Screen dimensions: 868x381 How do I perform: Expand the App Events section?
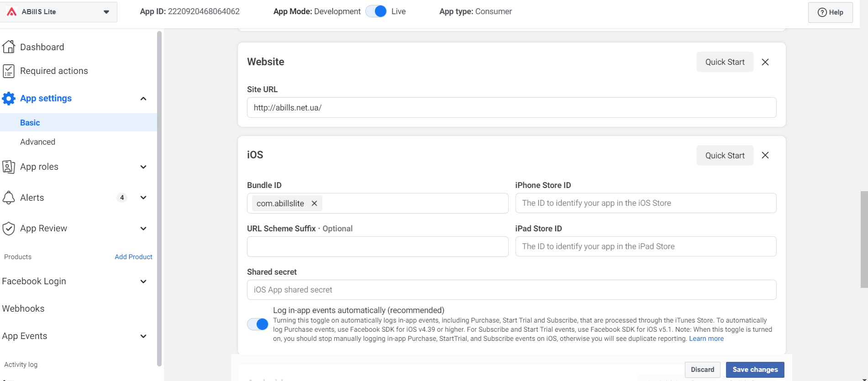(143, 336)
